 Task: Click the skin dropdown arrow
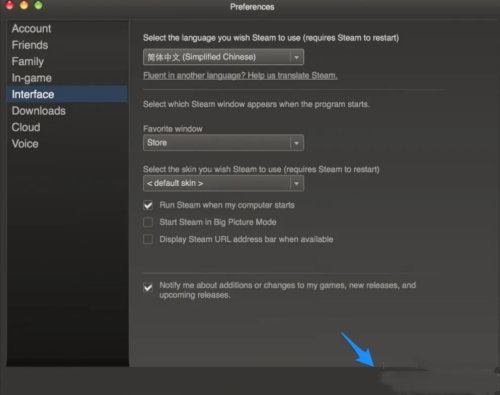click(x=296, y=183)
